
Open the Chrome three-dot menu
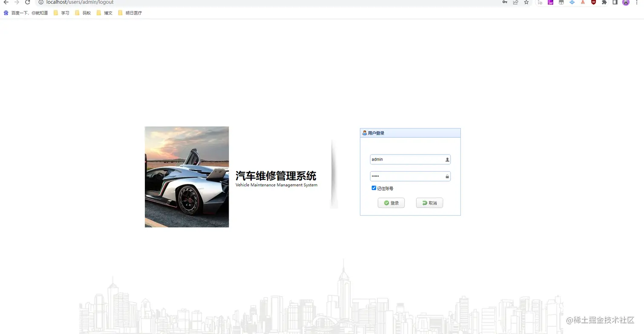637,3
